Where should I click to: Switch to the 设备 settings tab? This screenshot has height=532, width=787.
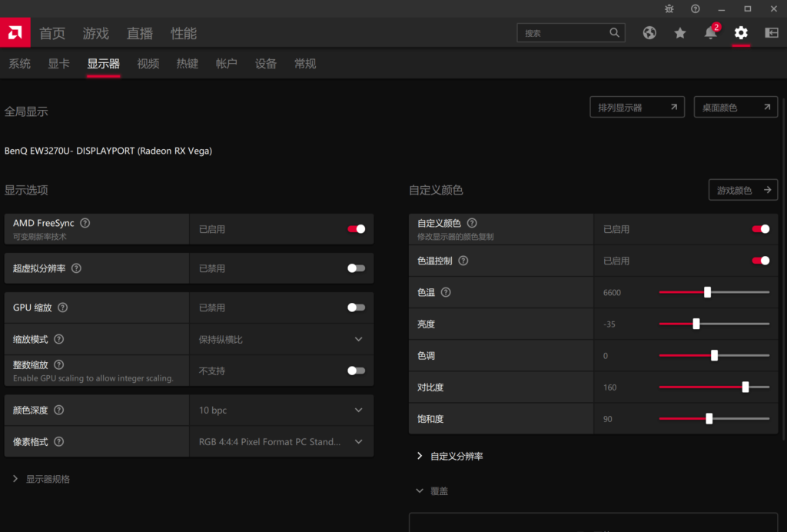click(265, 63)
